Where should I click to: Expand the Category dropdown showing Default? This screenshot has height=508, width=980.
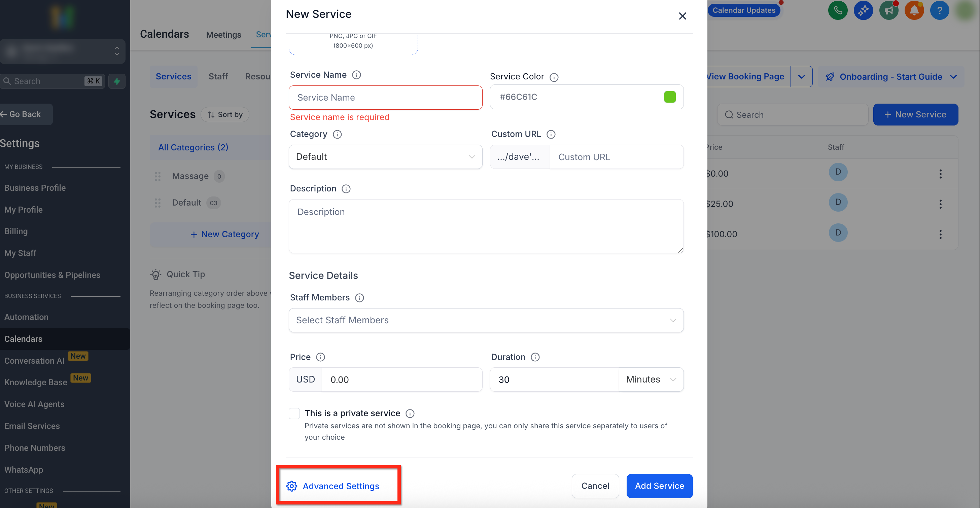click(x=385, y=157)
